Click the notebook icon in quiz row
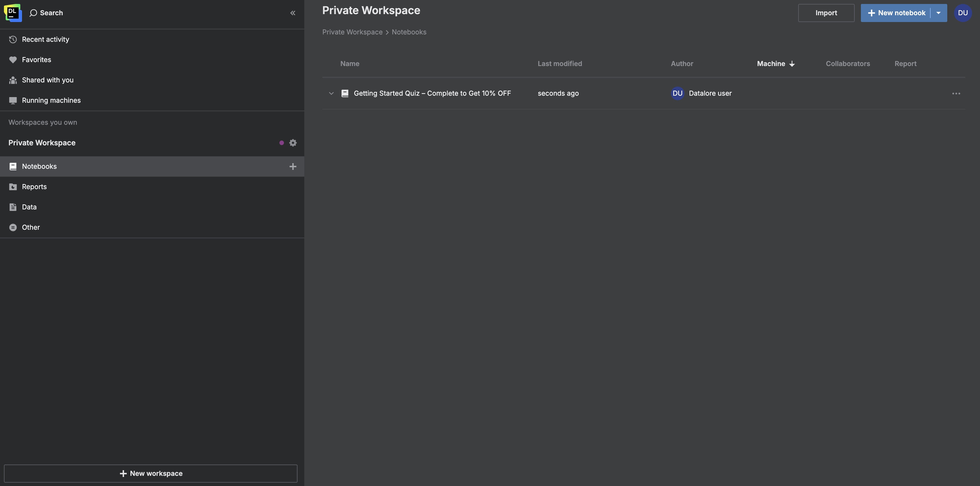980x486 pixels. pos(345,93)
